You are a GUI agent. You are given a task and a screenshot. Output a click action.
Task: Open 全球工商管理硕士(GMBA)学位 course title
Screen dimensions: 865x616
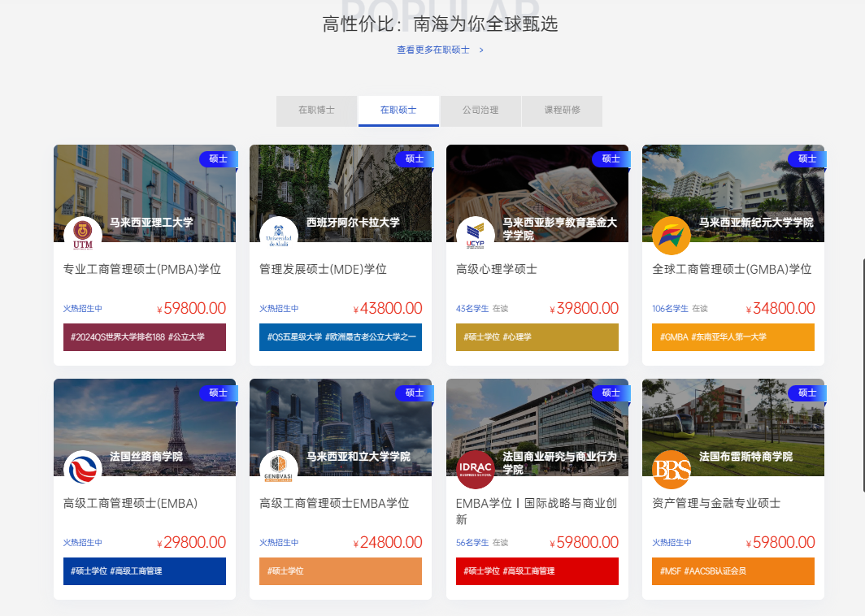tap(732, 269)
